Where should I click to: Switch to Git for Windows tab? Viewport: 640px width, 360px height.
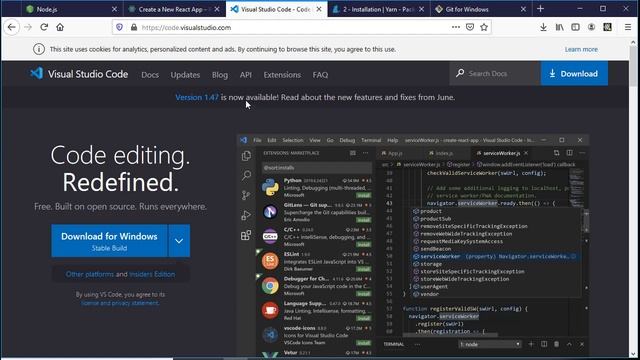tap(481, 9)
